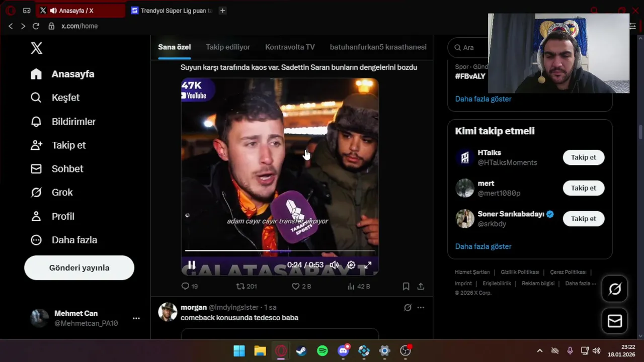The image size is (644, 362).
Task: Select the Sana özel tab
Action: (x=175, y=47)
